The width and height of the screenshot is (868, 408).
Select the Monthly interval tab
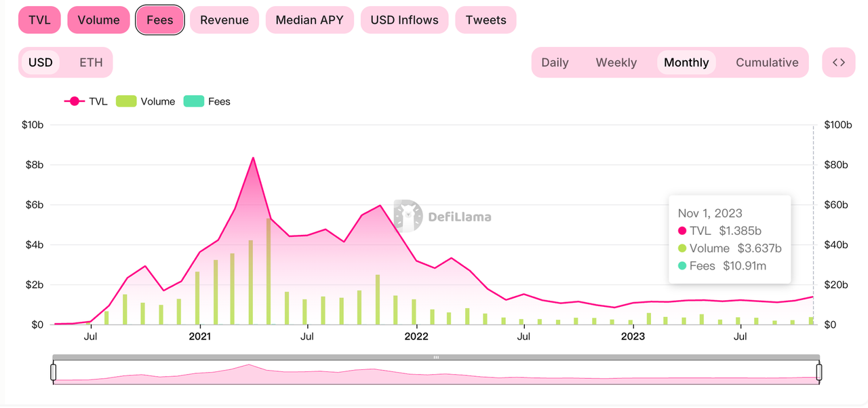686,62
